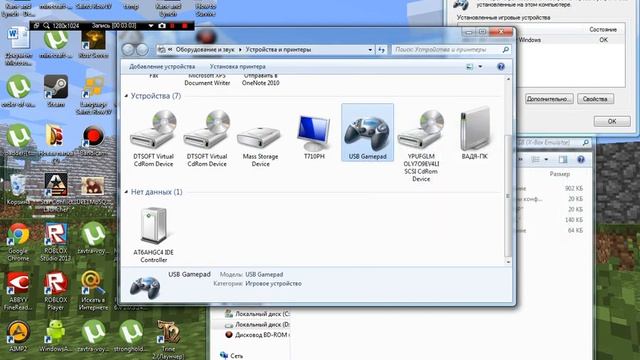Screen dimensions: 640x360
Task: Open ROBLOX Player desktop shortcut
Action: coord(56,291)
